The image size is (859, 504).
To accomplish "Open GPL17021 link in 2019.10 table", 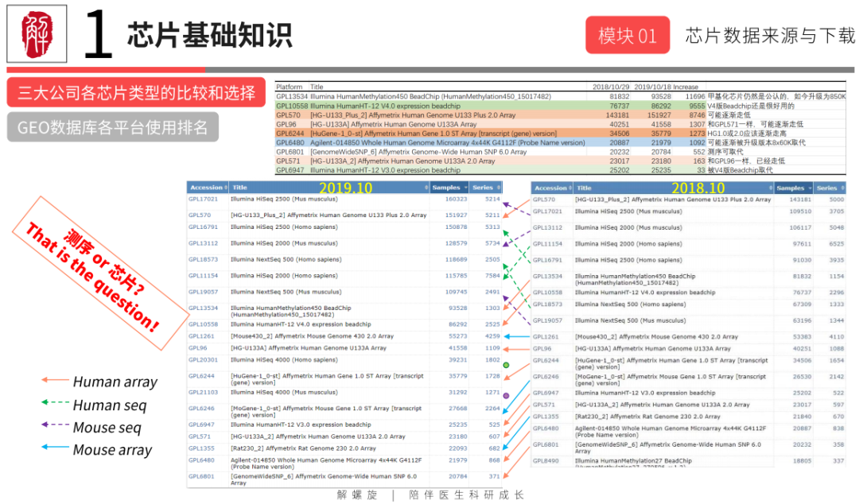I will (x=203, y=200).
